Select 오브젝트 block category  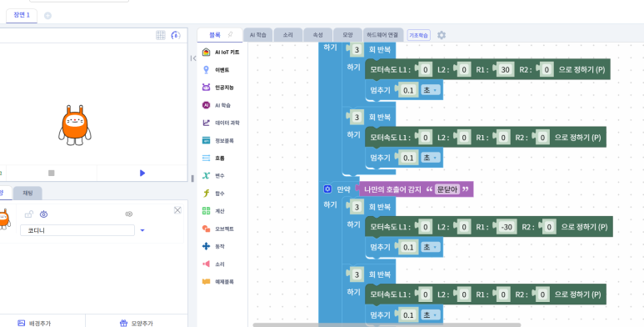218,229
